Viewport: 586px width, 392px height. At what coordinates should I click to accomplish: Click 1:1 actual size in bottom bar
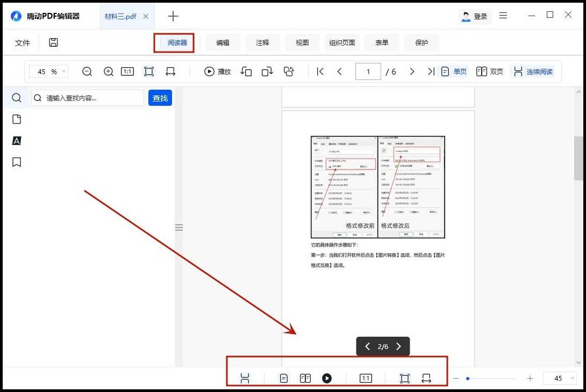coord(366,379)
